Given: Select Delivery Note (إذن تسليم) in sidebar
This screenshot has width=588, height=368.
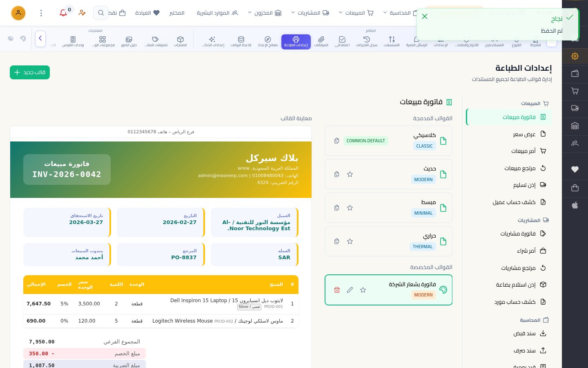Looking at the screenshot, I should tap(509, 185).
